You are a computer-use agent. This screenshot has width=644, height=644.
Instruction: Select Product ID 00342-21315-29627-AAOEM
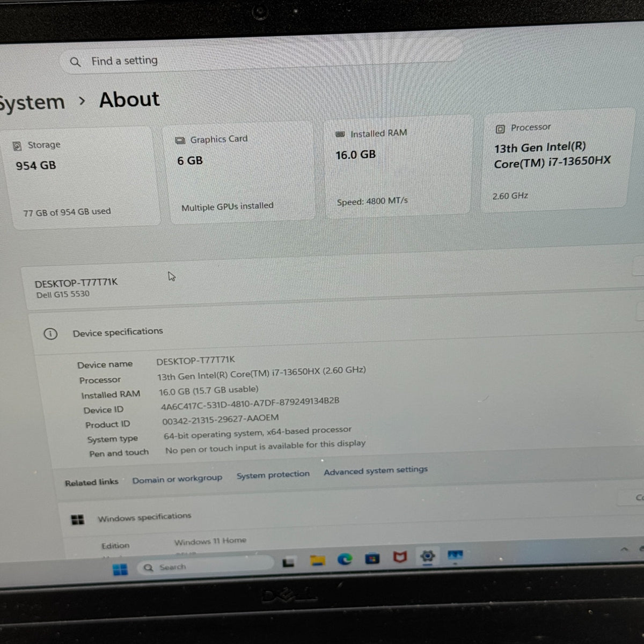tap(220, 419)
